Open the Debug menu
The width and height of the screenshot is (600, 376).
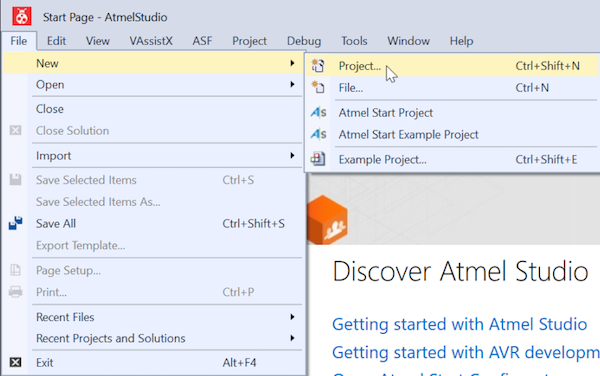pos(304,41)
